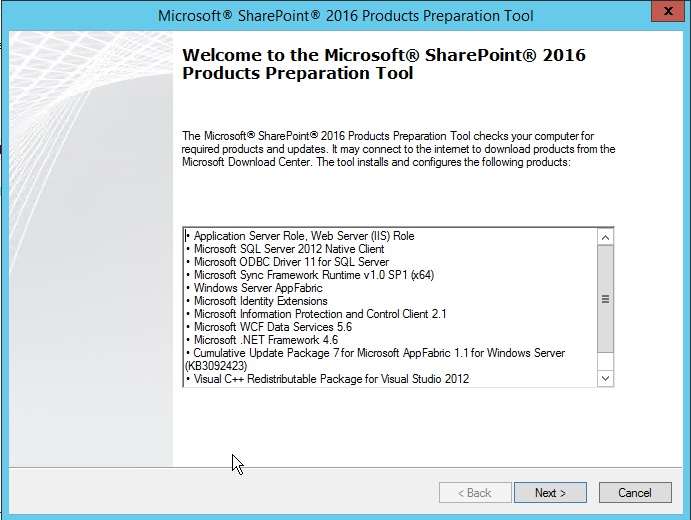Select 'Microsoft Identity Extensions' line
Image resolution: width=691 pixels, height=520 pixels.
(x=256, y=301)
